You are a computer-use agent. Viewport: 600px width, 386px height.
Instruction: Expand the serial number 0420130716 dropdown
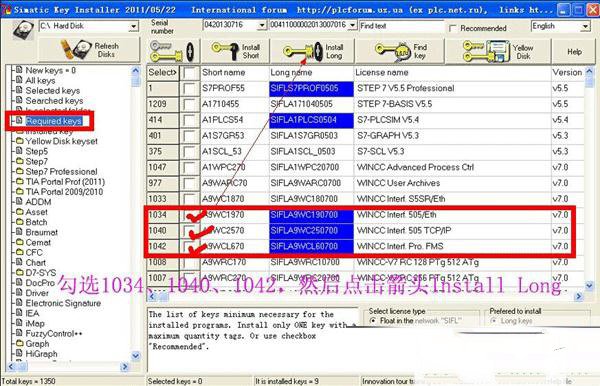[x=262, y=25]
